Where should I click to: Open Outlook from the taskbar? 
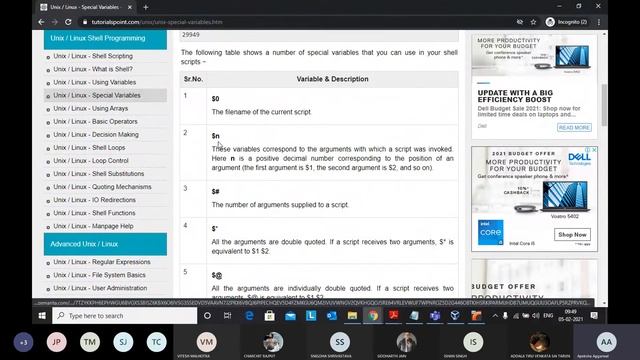tap(331, 316)
